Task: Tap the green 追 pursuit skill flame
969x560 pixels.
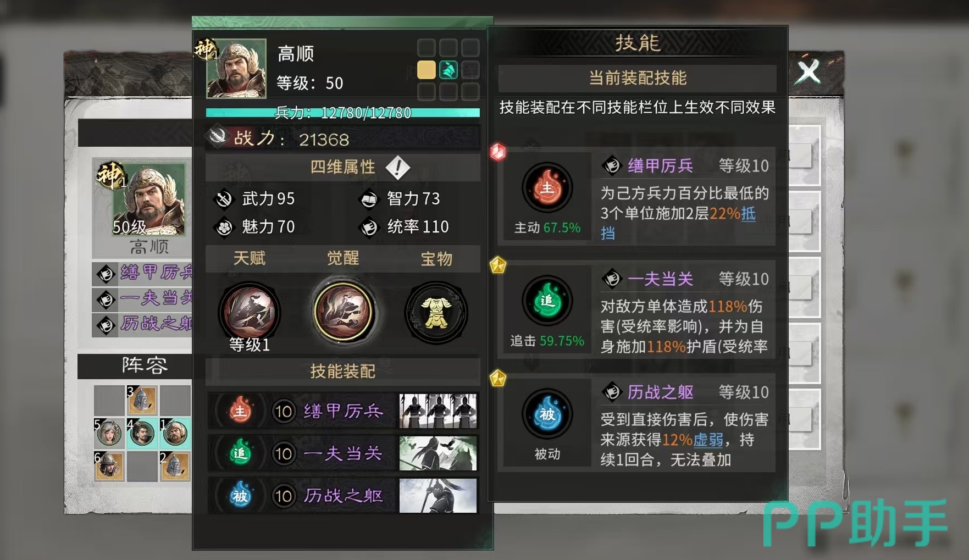Action: coord(547,301)
